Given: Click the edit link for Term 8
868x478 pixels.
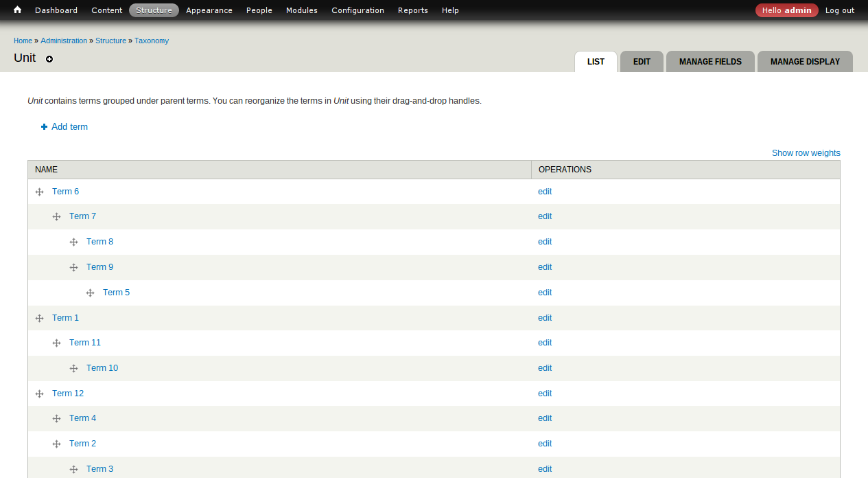Looking at the screenshot, I should (545, 242).
